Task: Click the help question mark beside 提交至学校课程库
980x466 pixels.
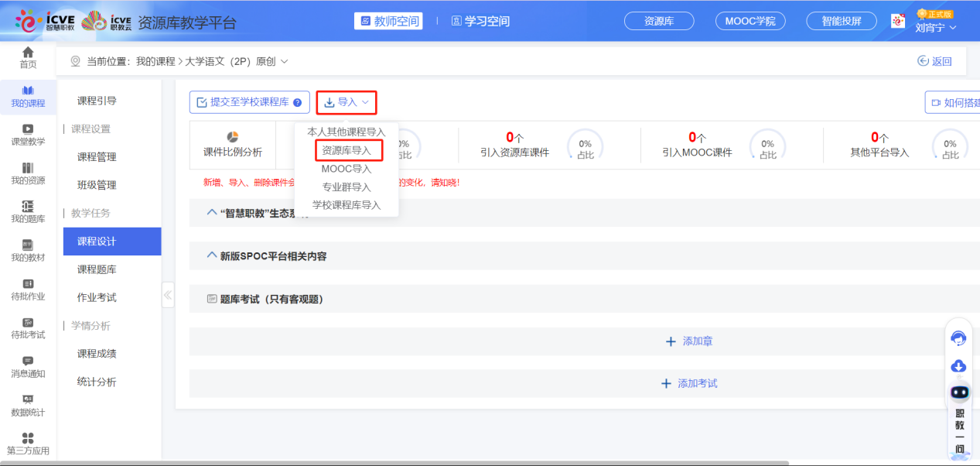Action: pos(297,103)
